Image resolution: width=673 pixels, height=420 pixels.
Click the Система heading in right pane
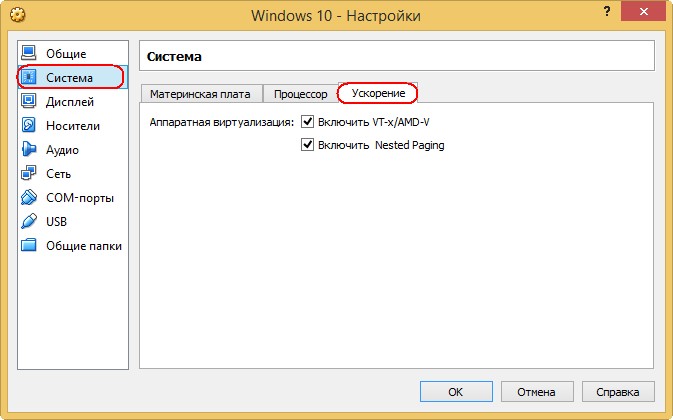[x=174, y=56]
